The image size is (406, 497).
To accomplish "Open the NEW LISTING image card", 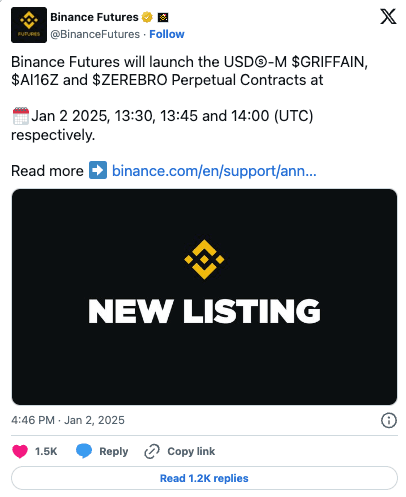I will (204, 297).
